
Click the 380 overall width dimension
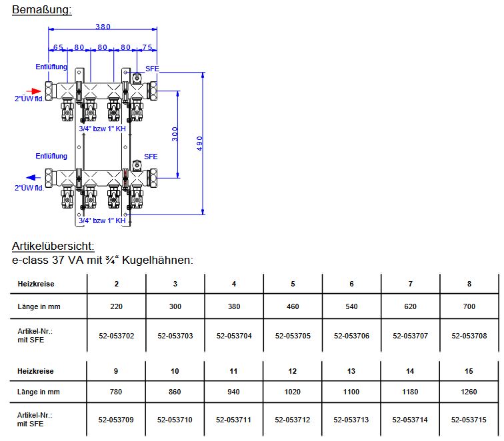click(x=102, y=27)
